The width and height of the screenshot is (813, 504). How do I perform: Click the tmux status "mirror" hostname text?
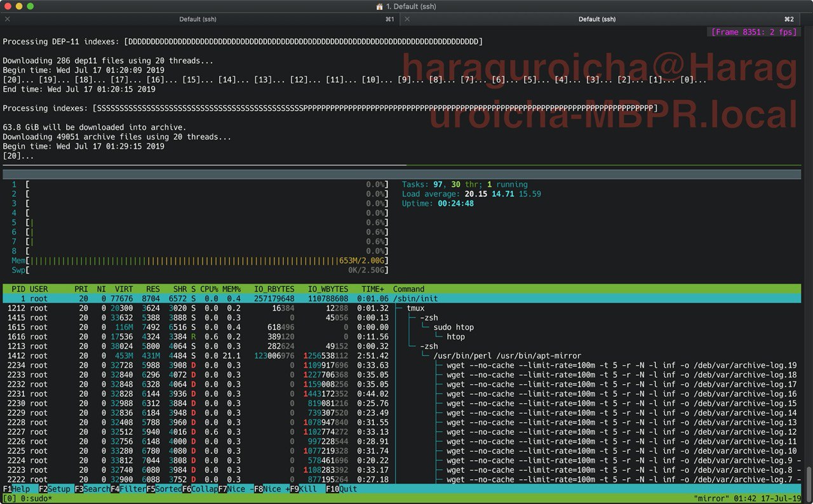point(711,499)
